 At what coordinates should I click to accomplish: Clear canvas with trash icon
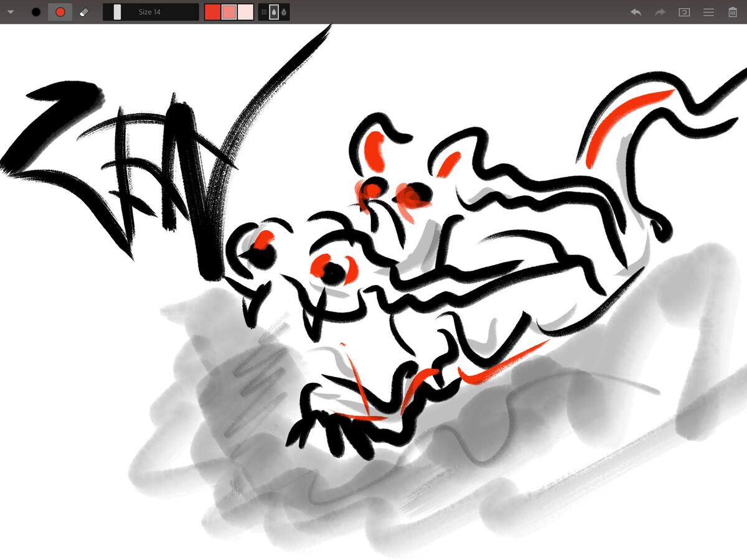pyautogui.click(x=733, y=12)
